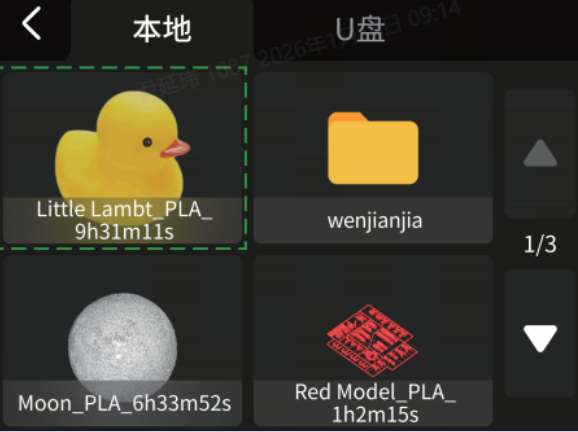Viewport: 578px width, 432px height.
Task: Click the wenjianjia folder label
Action: tap(375, 222)
